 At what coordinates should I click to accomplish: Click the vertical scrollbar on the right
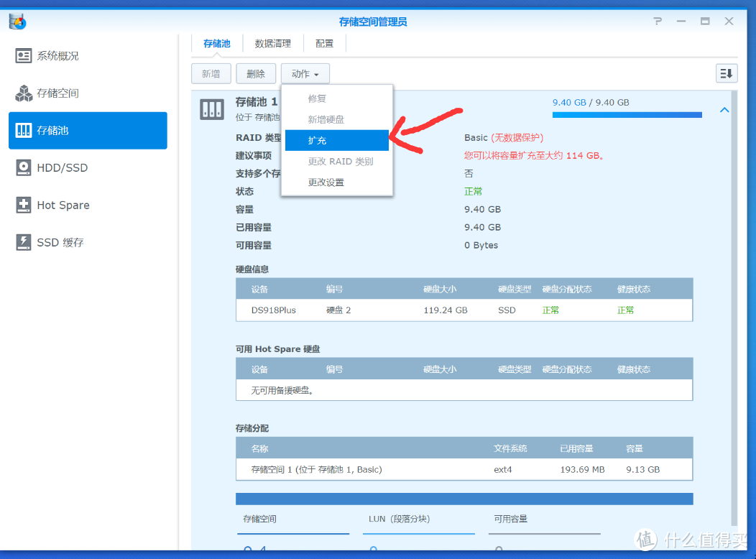(x=734, y=308)
